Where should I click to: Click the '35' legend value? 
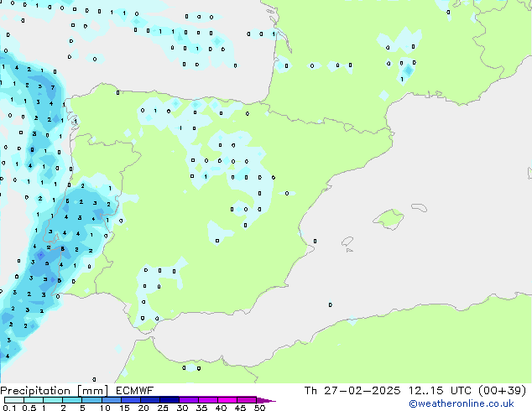click(x=201, y=408)
